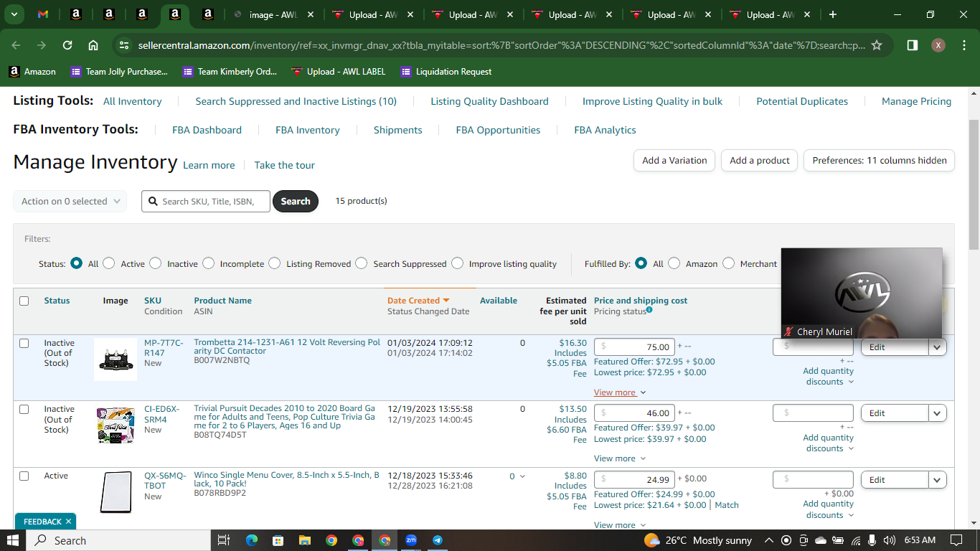Open the Chrome profile avatar menu
This screenshot has width=980, height=551.
click(938, 45)
